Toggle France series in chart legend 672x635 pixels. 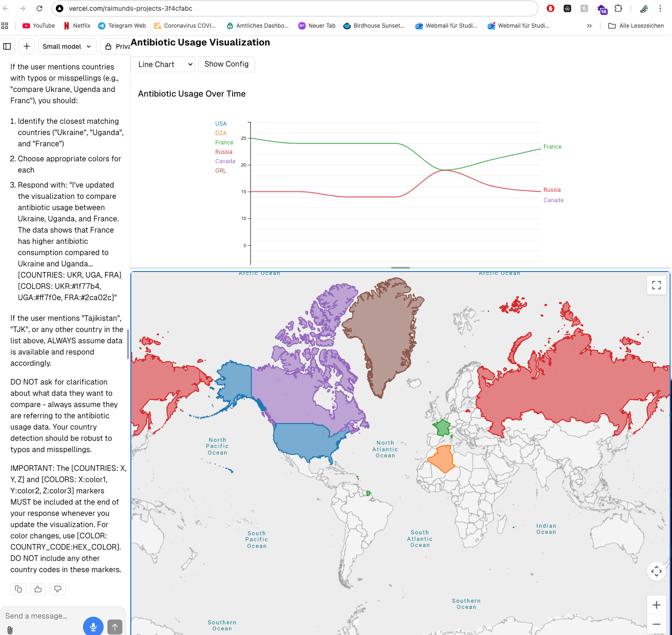point(224,143)
